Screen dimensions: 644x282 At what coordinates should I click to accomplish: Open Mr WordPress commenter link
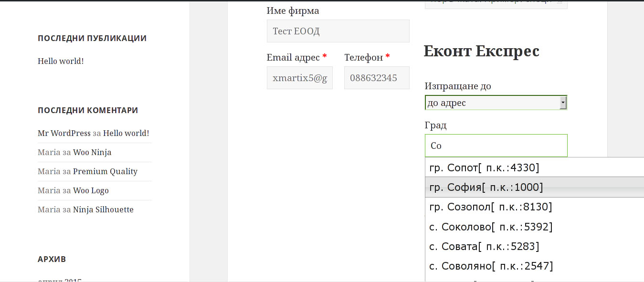pos(64,133)
